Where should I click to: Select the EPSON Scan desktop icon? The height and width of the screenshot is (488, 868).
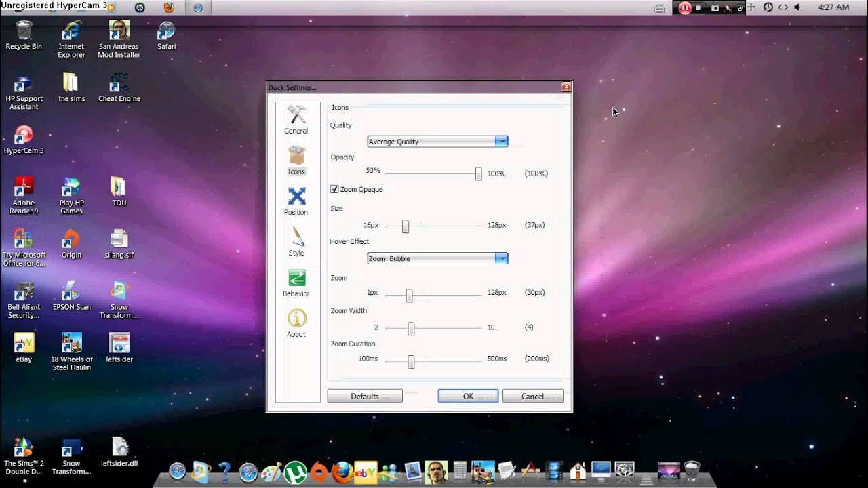(71, 296)
